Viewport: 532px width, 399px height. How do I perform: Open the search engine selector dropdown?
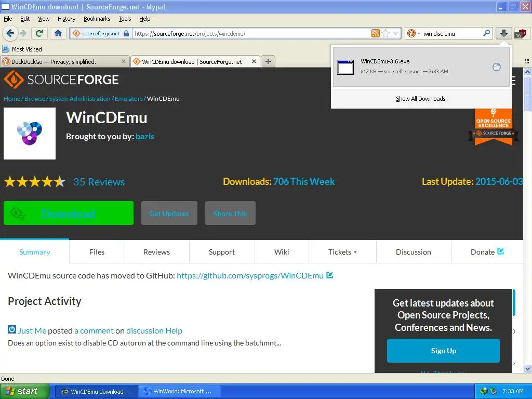click(x=414, y=33)
